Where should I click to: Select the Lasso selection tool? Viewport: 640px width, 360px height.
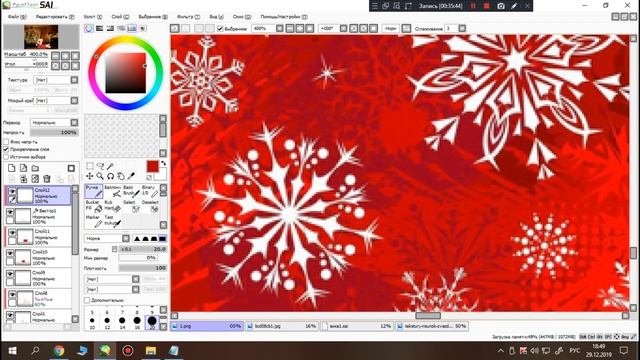[100, 166]
